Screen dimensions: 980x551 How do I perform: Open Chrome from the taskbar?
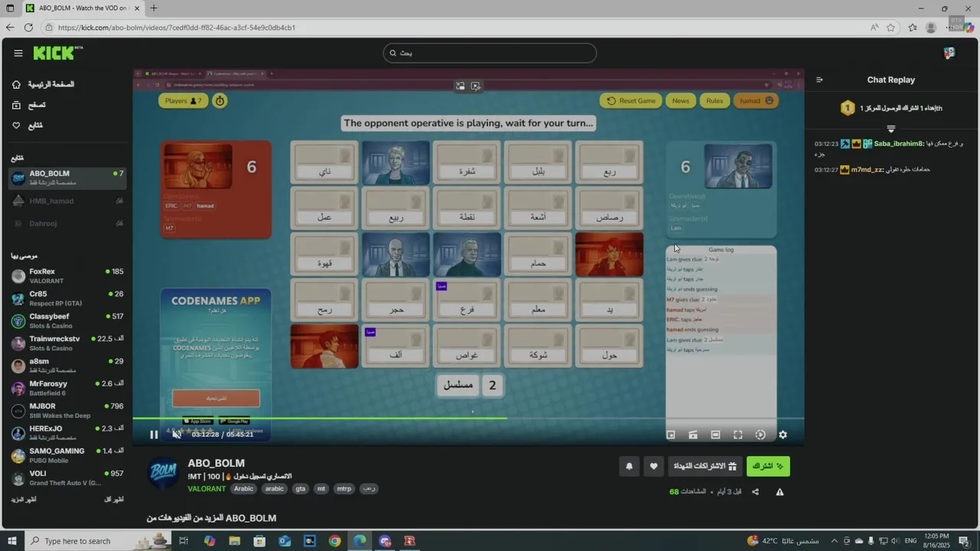click(x=335, y=541)
